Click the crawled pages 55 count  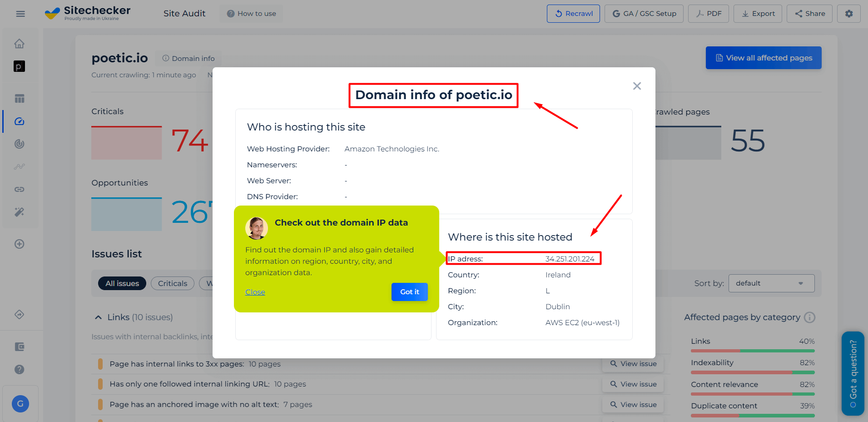point(748,141)
